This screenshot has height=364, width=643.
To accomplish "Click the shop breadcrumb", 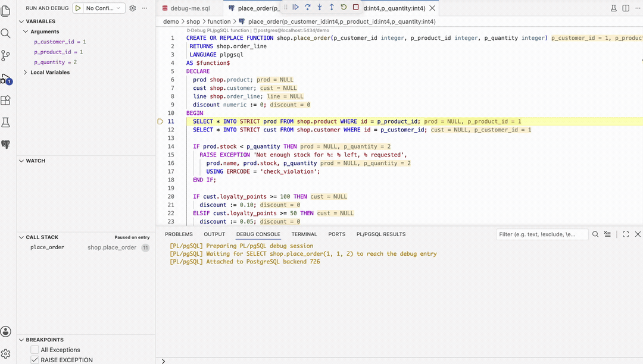I will pos(193,21).
